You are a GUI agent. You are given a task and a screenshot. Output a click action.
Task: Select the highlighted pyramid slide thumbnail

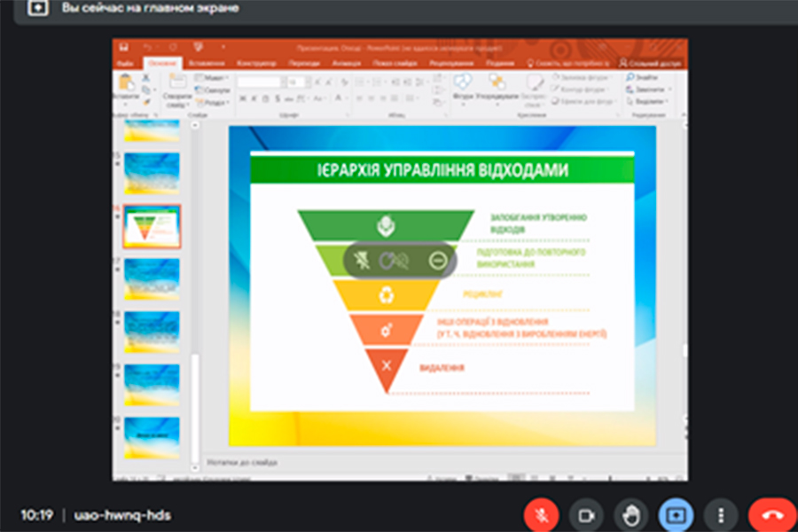[152, 226]
